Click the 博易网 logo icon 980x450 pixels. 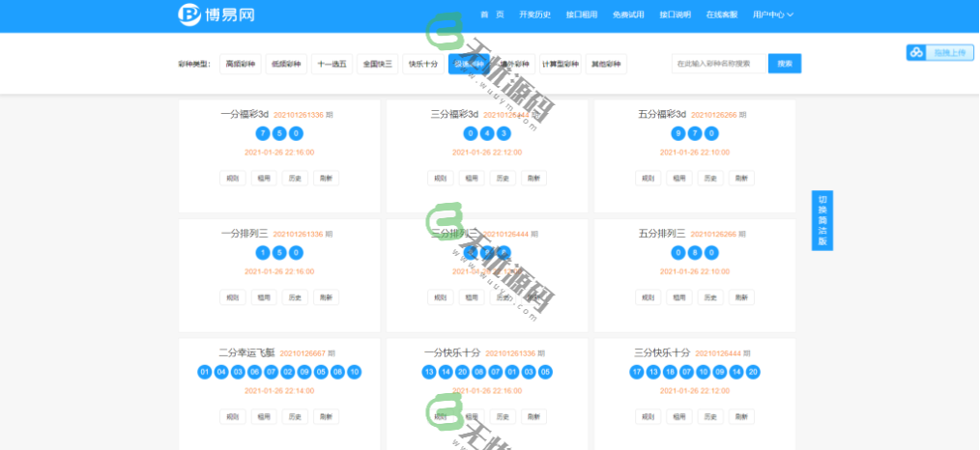click(x=189, y=14)
